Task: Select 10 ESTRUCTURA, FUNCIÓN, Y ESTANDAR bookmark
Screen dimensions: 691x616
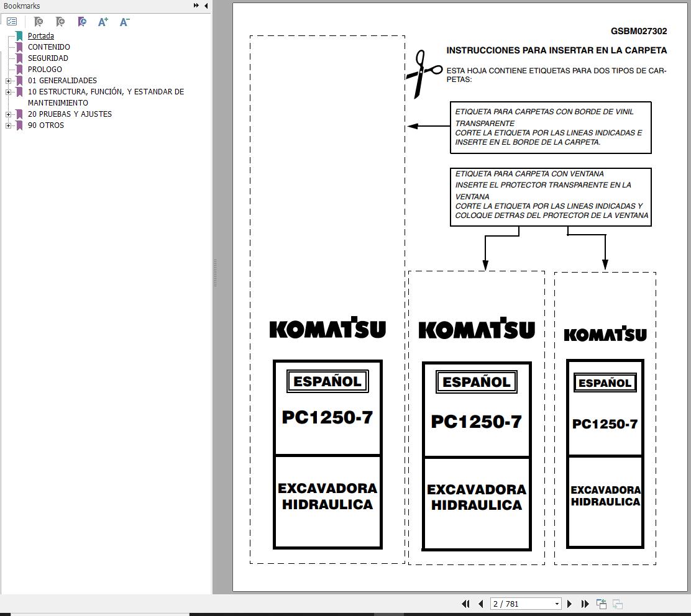Action: click(106, 97)
